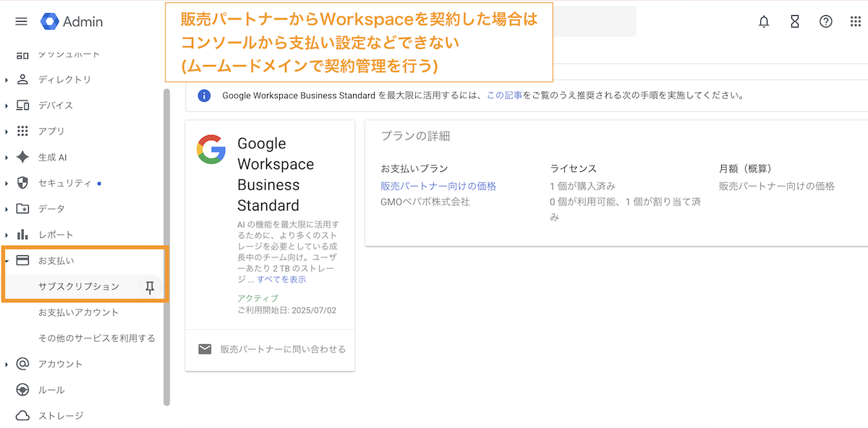Click the デバイス devices icon

[x=22, y=106]
